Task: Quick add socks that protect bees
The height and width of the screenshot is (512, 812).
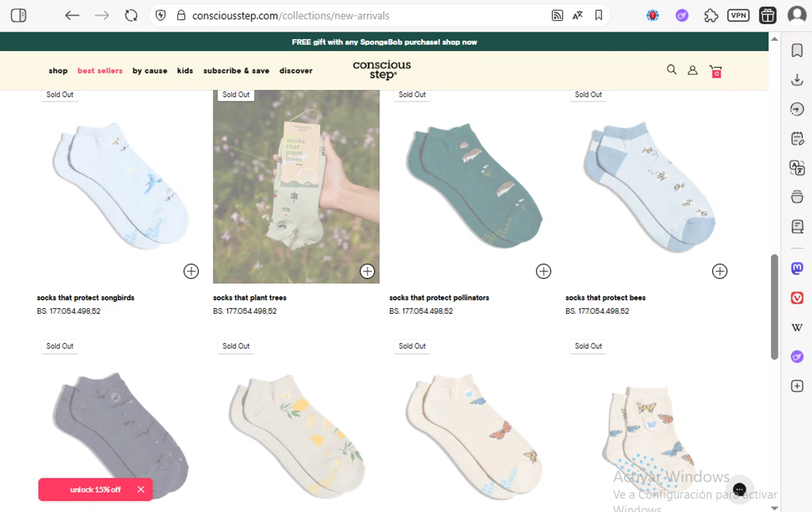Action: [719, 271]
